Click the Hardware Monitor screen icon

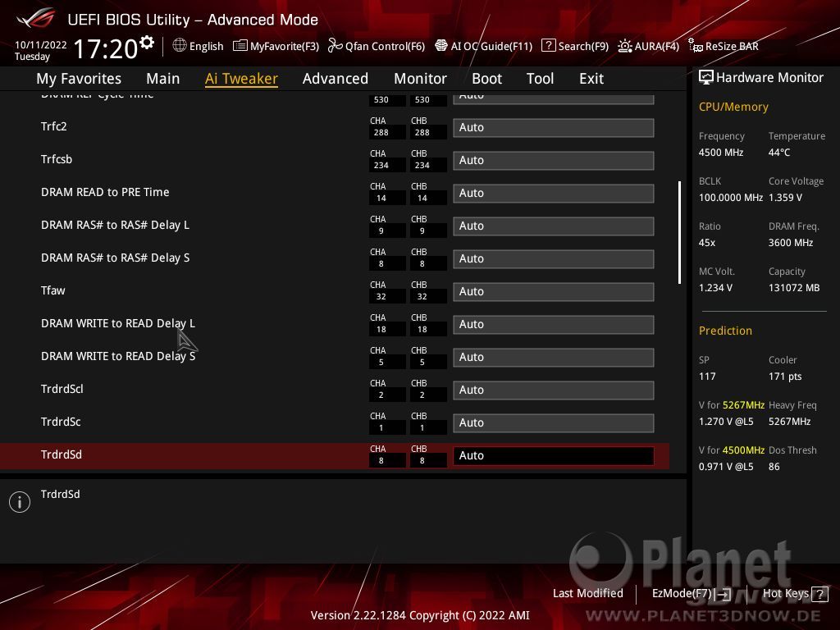click(x=706, y=78)
